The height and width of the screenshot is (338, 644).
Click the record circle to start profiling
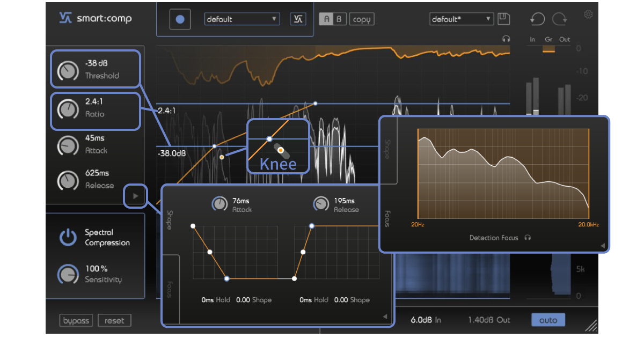180,19
